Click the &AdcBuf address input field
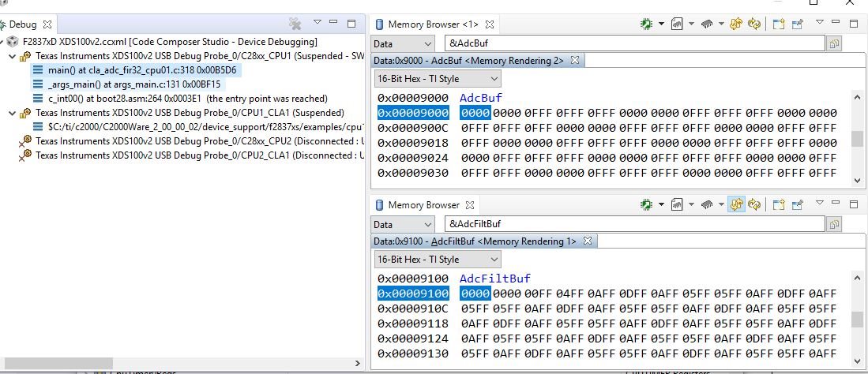The image size is (868, 374). (634, 43)
